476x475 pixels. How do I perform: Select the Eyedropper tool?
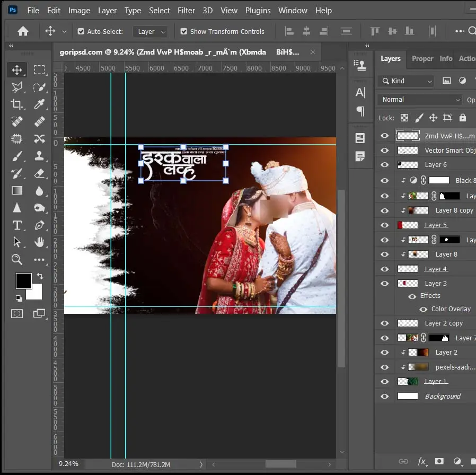point(39,104)
